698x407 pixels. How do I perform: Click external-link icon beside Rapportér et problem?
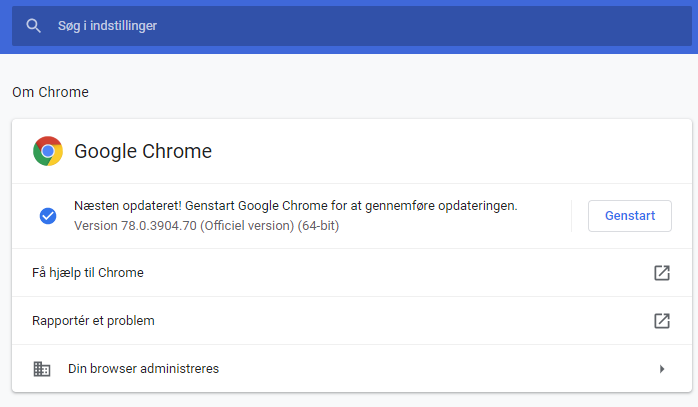pos(662,321)
